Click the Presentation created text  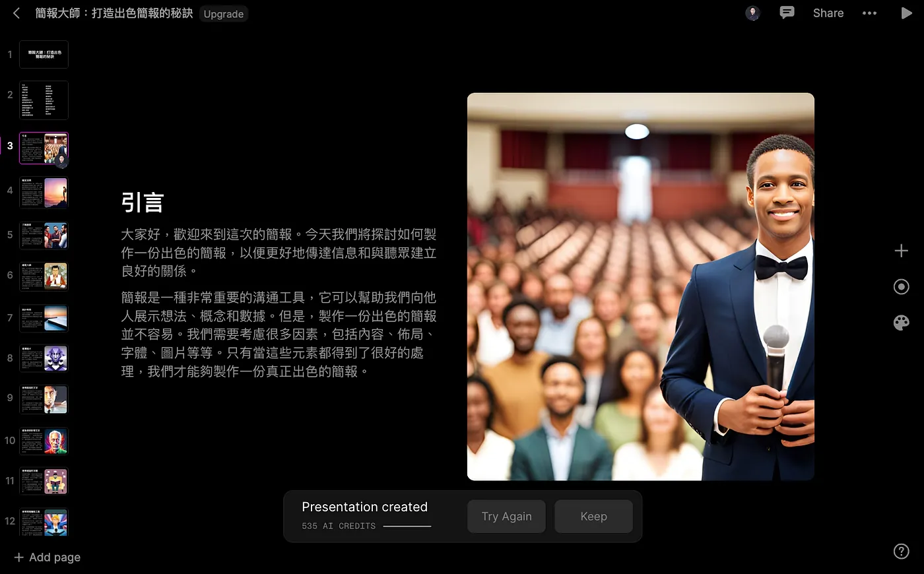click(364, 507)
